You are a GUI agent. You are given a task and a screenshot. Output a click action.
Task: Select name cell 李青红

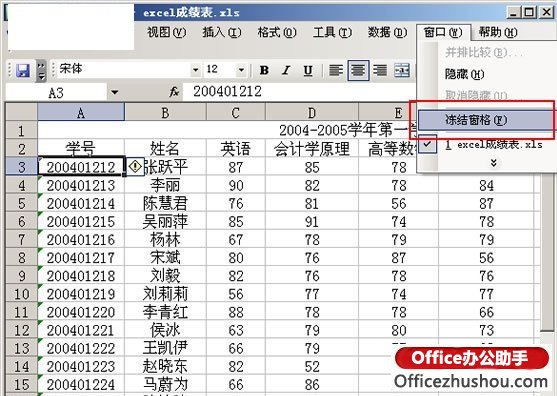(x=165, y=312)
